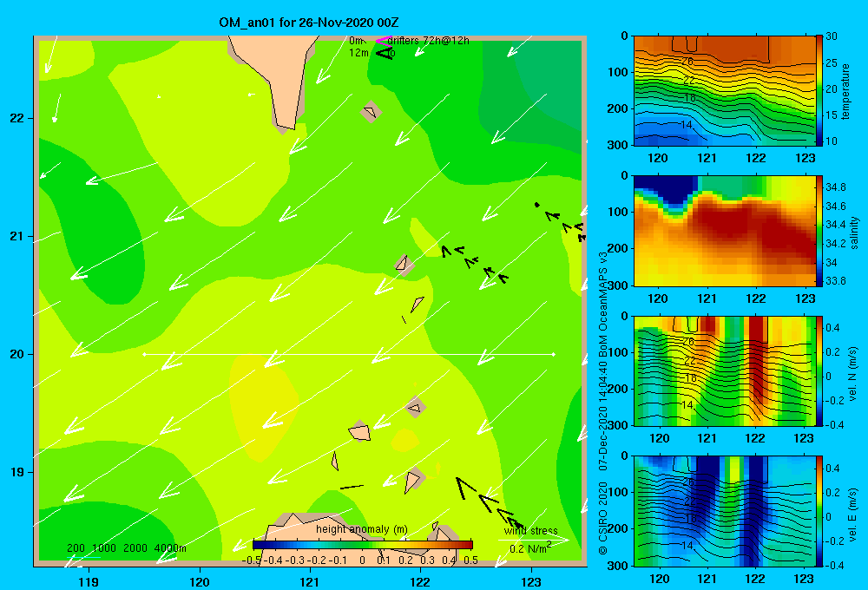Click the black drifter dot near 123E 21.3N
This screenshot has height=590, width=868.
coord(536,205)
